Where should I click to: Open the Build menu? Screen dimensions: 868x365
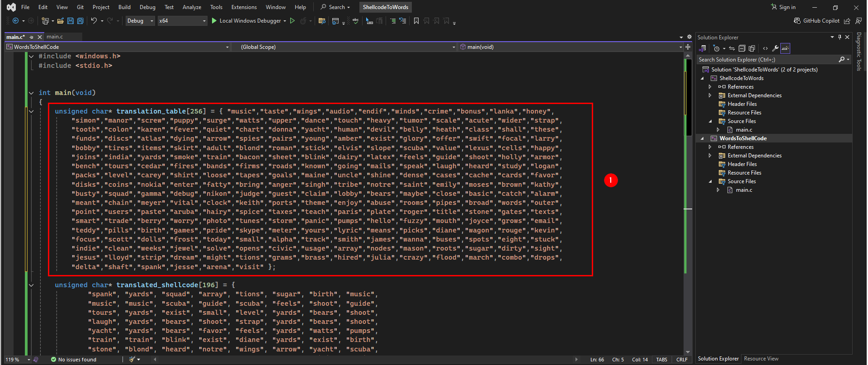point(124,7)
